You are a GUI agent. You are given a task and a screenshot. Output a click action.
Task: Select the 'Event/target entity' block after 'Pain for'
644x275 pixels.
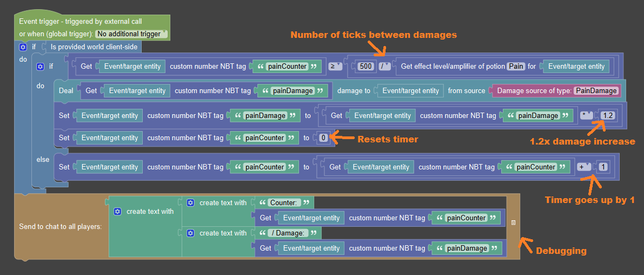coord(576,66)
